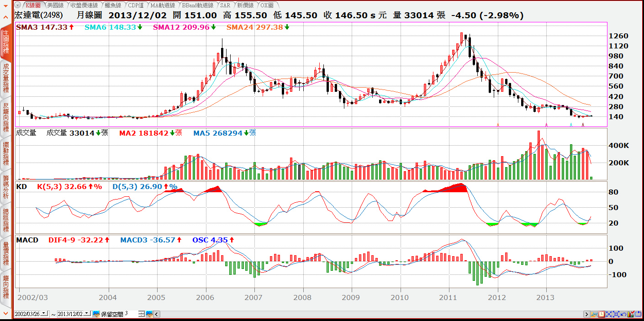Screen dimensions: 644x321
Task: Click the shrink arrows-inward icon
Action: (609, 314)
